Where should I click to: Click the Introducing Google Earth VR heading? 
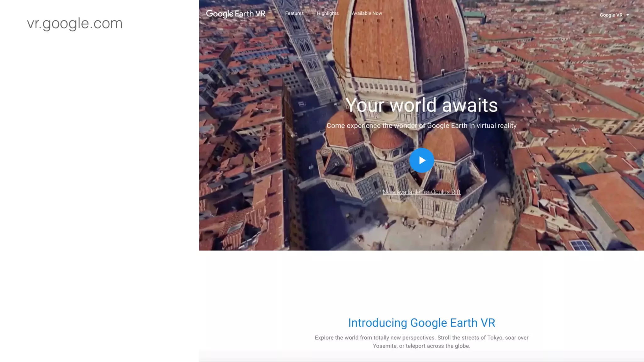click(421, 323)
